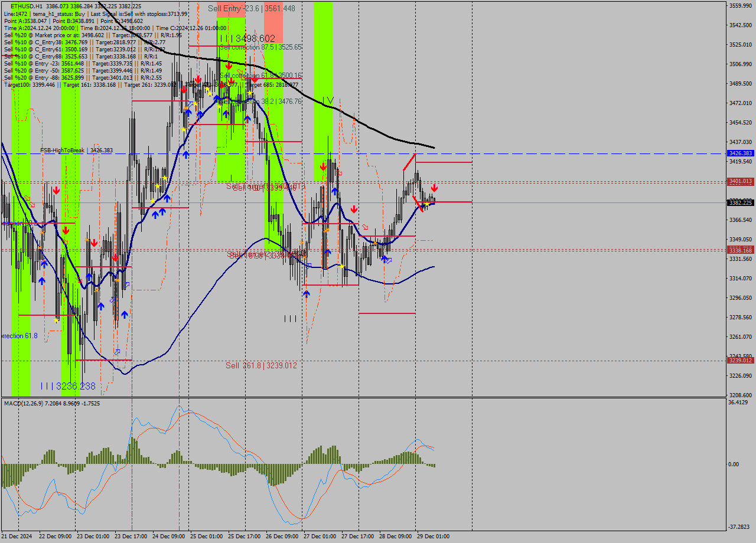Viewport: 756px width, 543px height.
Task: Click the 3559.990 price scale value
Action: point(740,5)
